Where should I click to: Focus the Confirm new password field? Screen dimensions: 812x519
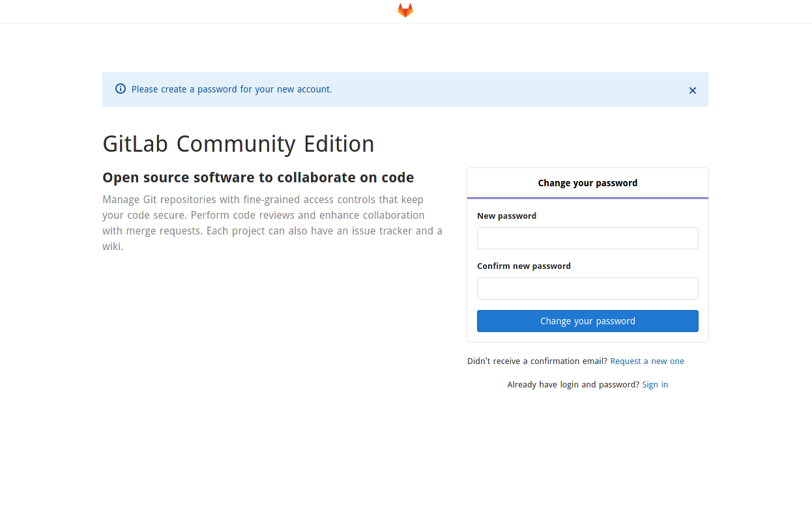(587, 288)
